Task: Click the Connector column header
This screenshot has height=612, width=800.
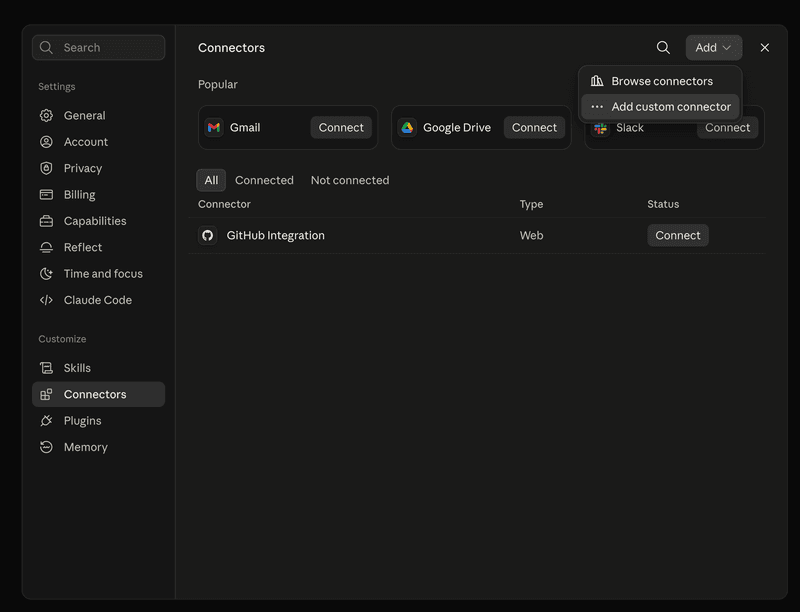Action: 224,204
